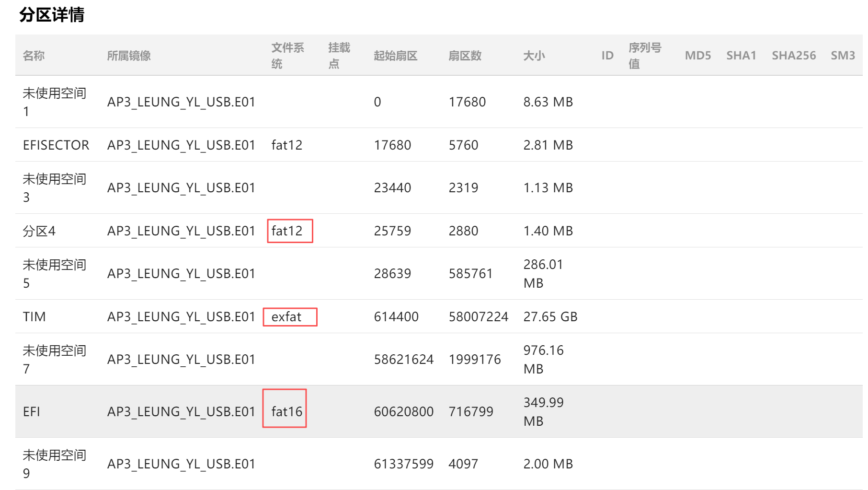Click start sector 60620800 in EFI row
The height and width of the screenshot is (490, 868).
coord(403,411)
